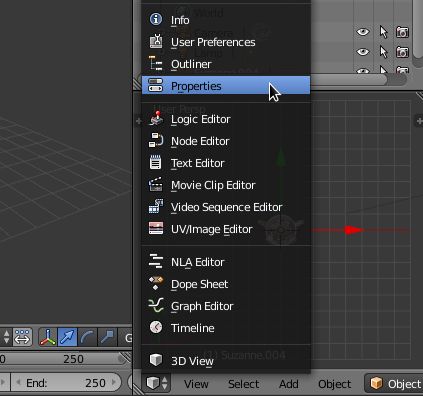Toggle renderability camera of second outliner row
This screenshot has height=396, width=423.
pyautogui.click(x=402, y=52)
